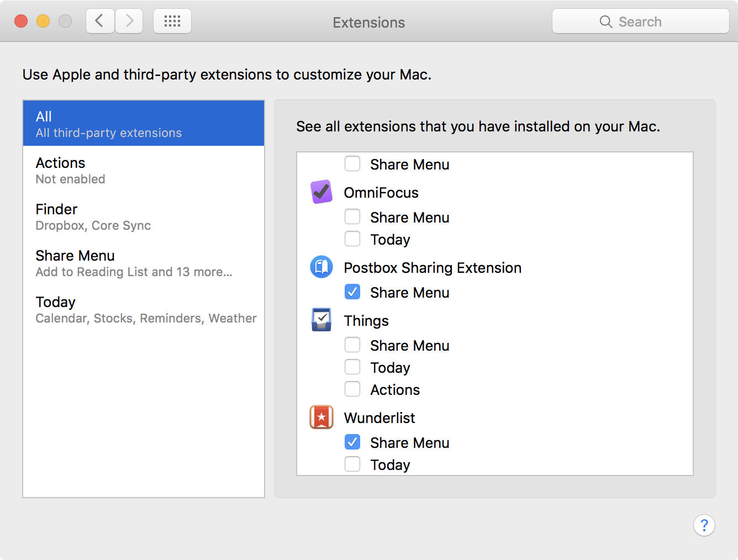Enable Today for Things
738x560 pixels.
point(352,367)
